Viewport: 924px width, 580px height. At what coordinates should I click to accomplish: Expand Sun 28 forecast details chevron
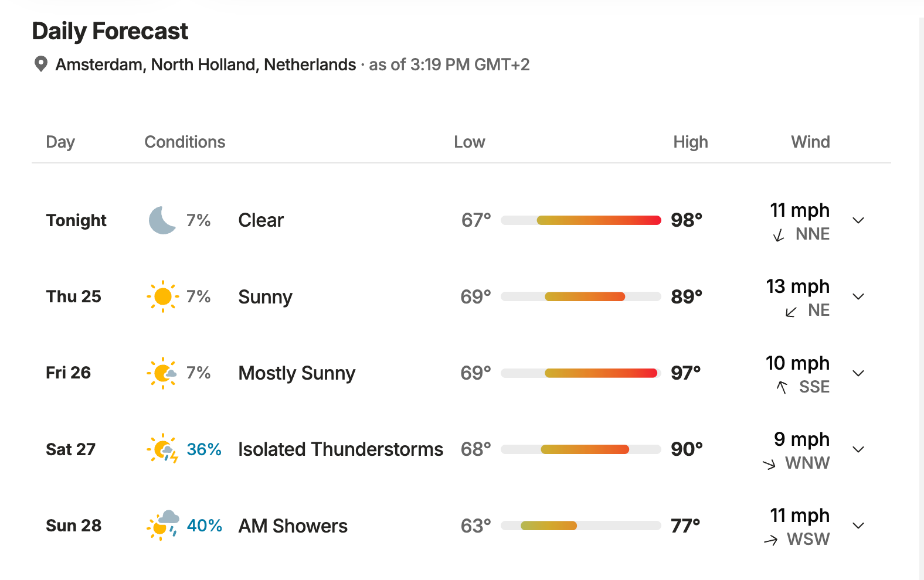tap(858, 526)
